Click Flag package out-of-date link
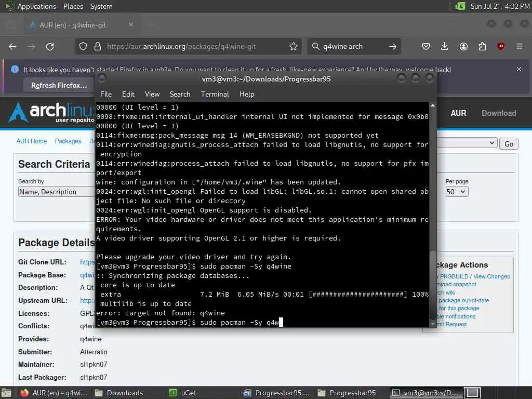532x399 pixels. point(463,300)
